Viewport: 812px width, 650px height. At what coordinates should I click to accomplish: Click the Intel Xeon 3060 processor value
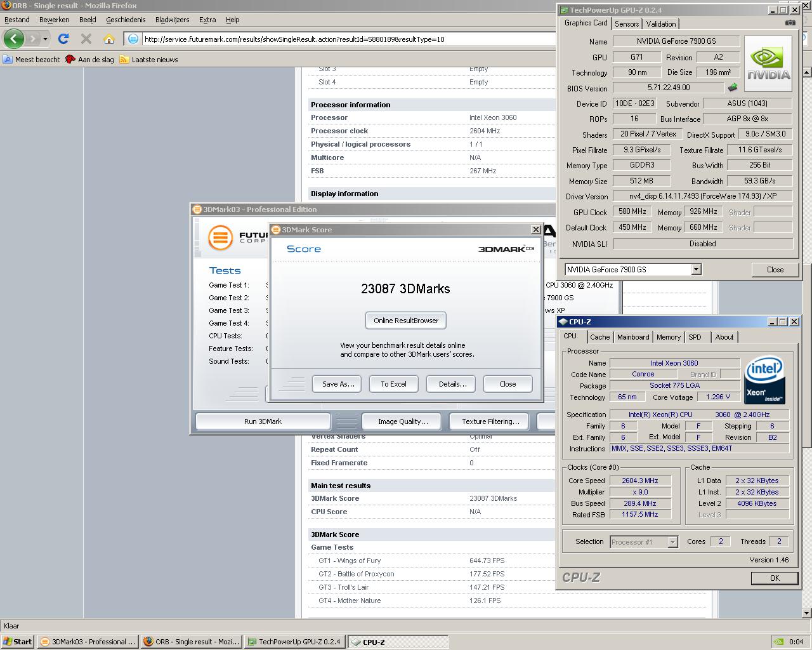493,117
